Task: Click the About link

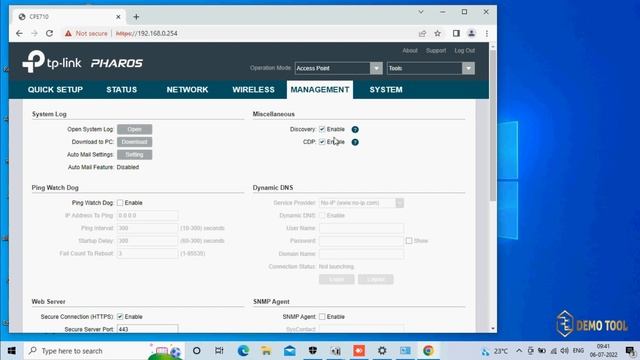Action: click(x=410, y=51)
